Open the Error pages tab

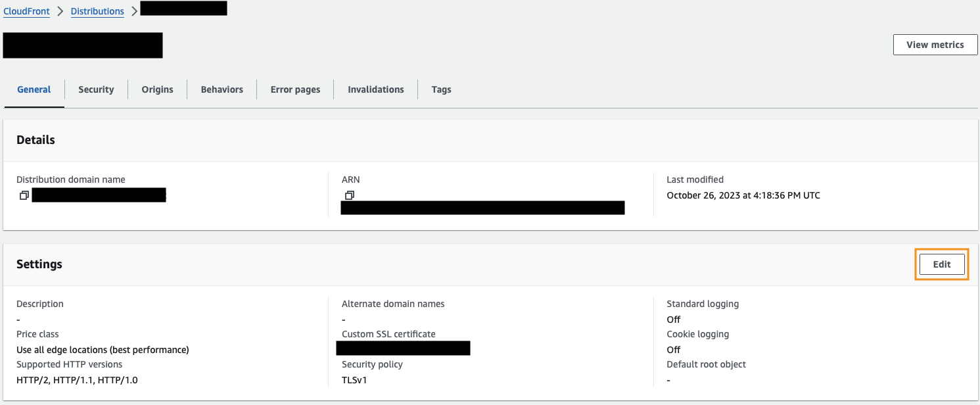[x=295, y=89]
